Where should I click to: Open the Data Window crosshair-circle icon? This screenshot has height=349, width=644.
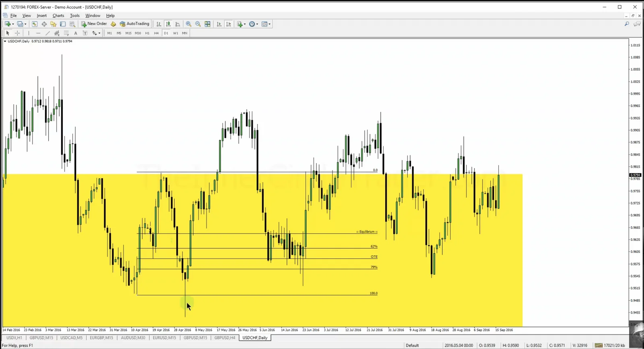(x=44, y=24)
